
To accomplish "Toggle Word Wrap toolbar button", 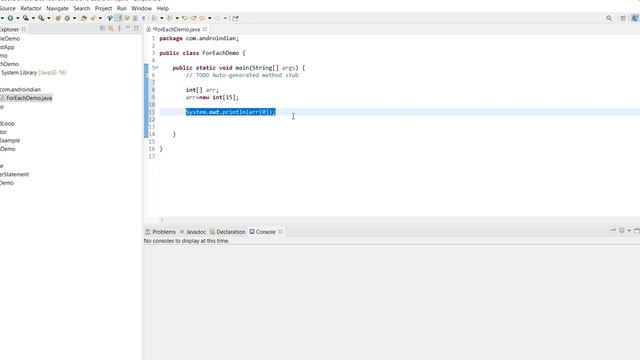I will tap(127, 18).
